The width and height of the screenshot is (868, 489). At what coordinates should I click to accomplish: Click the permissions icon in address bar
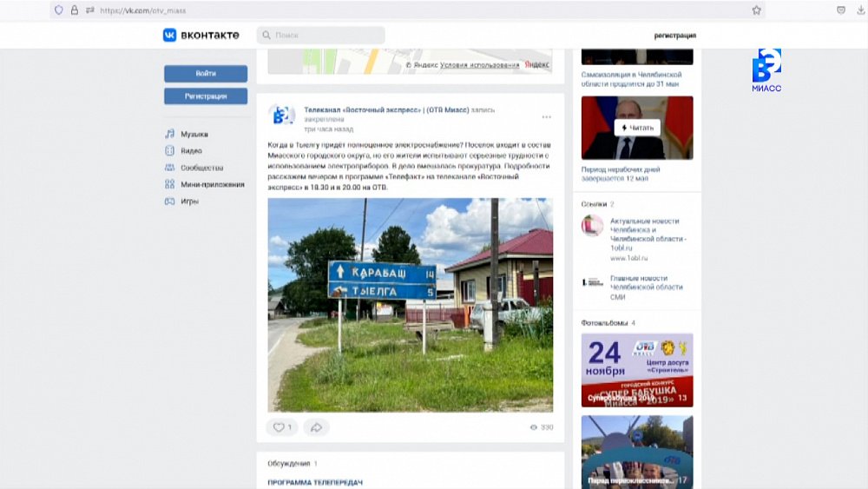point(89,10)
